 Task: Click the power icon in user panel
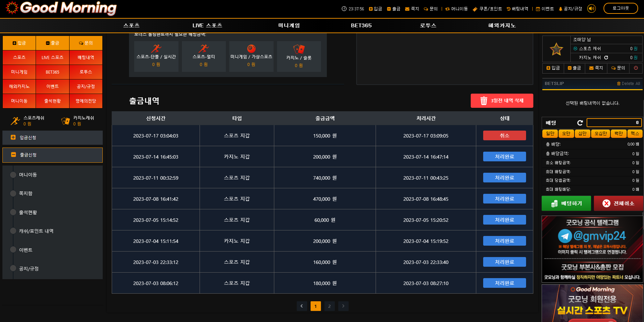636,68
